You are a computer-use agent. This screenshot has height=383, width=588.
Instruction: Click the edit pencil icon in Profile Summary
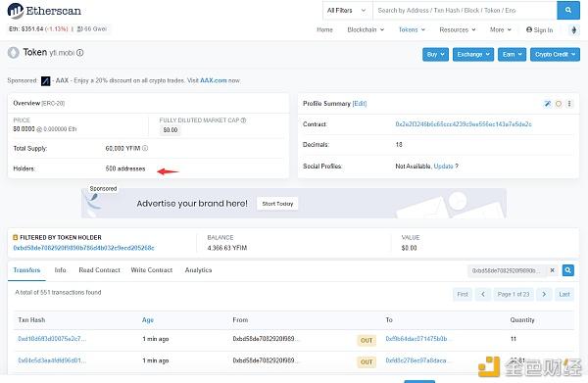(x=548, y=104)
